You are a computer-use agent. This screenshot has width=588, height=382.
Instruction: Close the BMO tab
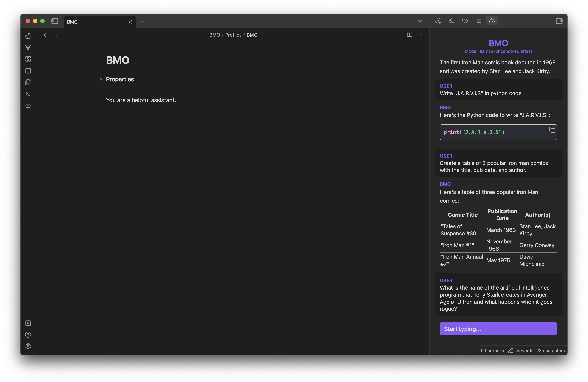[x=131, y=22]
